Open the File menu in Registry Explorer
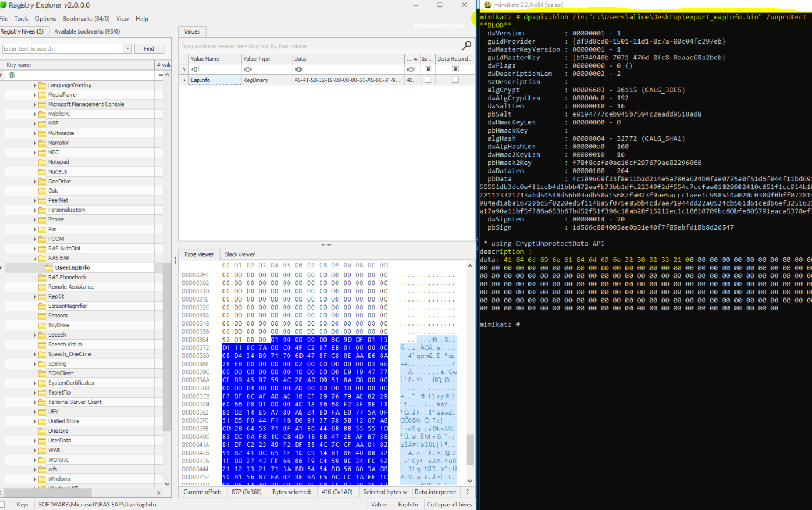Viewport: 812px width, 510px height. pyautogui.click(x=3, y=19)
